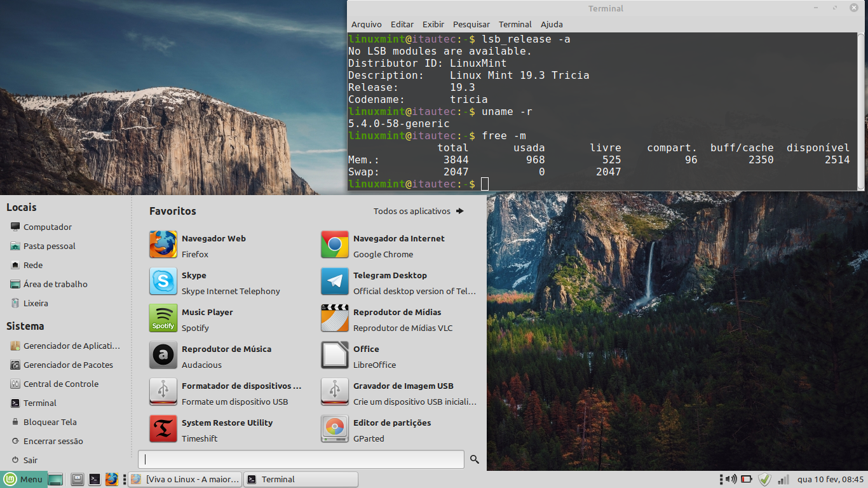The height and width of the screenshot is (488, 868).
Task: Select Bloquear Tela in Sistema
Action: point(50,422)
